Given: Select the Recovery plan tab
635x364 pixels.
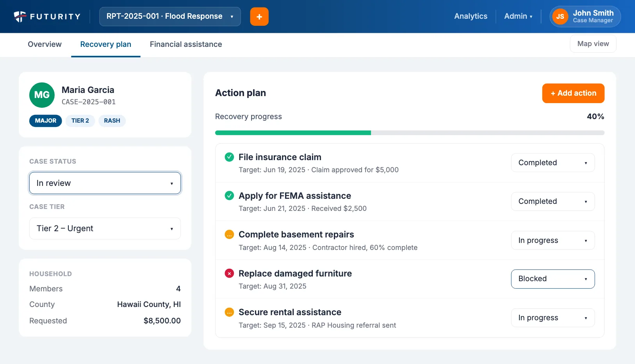Looking at the screenshot, I should coord(105,45).
